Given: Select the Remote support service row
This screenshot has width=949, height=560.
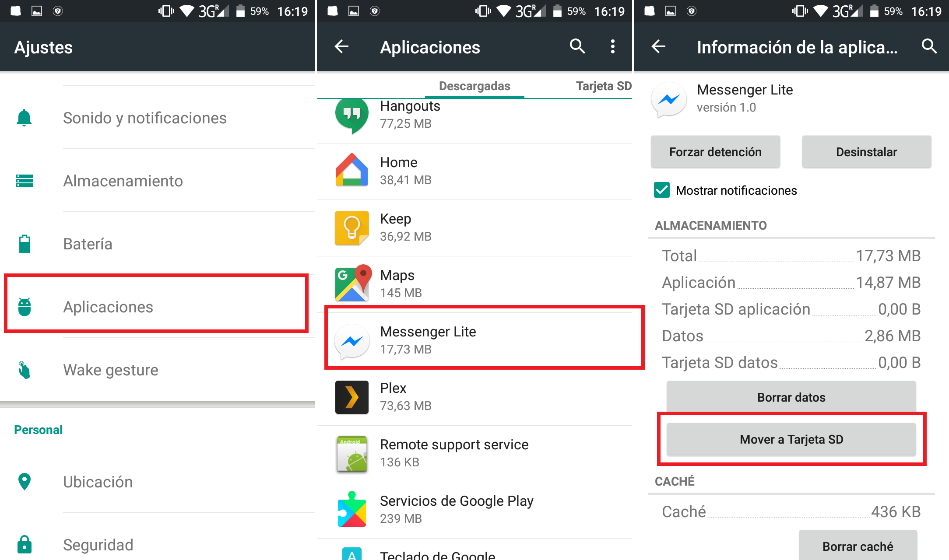Looking at the screenshot, I should (x=474, y=453).
